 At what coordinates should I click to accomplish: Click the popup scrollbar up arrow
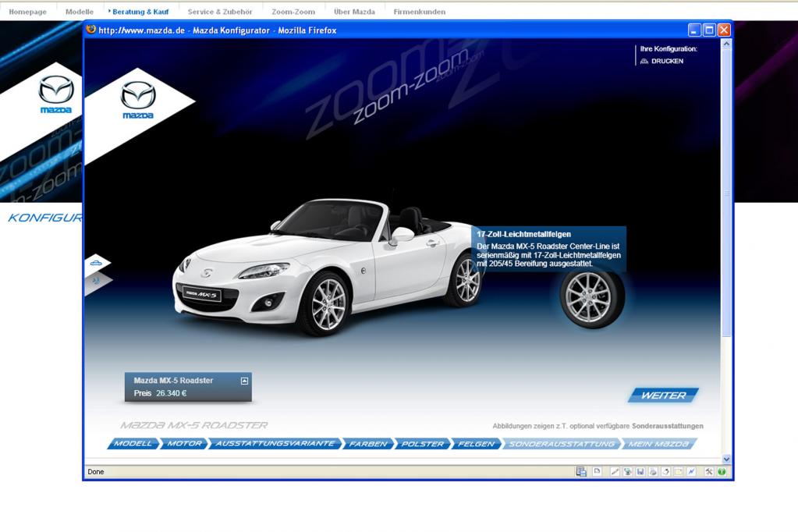point(726,44)
